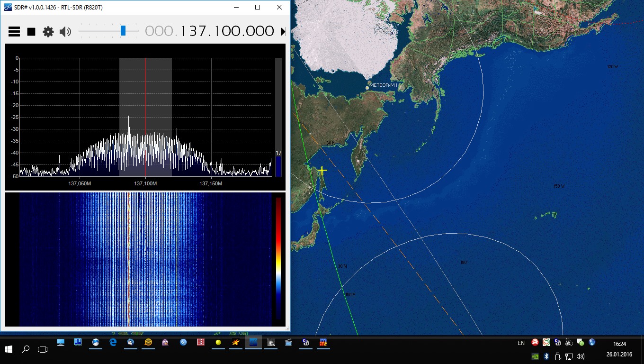This screenshot has height=364, width=644.
Task: Open the blue dual-pane file manager taskbar icon
Action: [x=78, y=342]
